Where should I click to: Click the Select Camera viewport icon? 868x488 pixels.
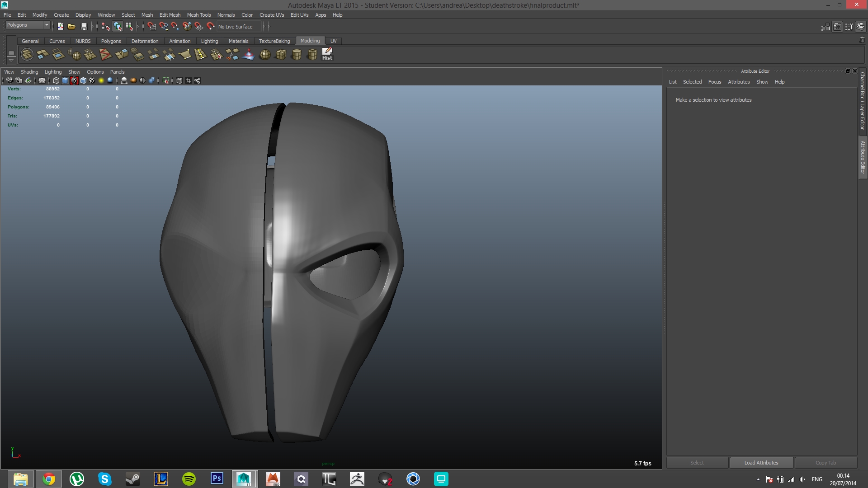(x=9, y=80)
